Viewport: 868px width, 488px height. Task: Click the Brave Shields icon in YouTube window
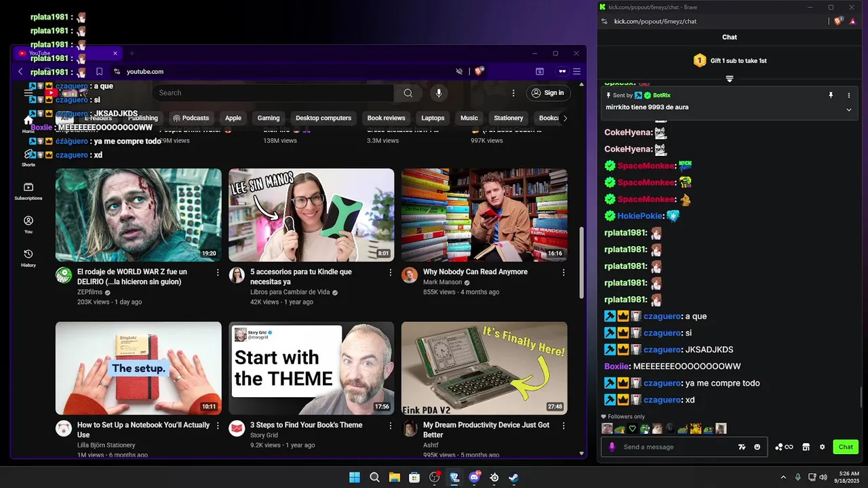coord(479,71)
